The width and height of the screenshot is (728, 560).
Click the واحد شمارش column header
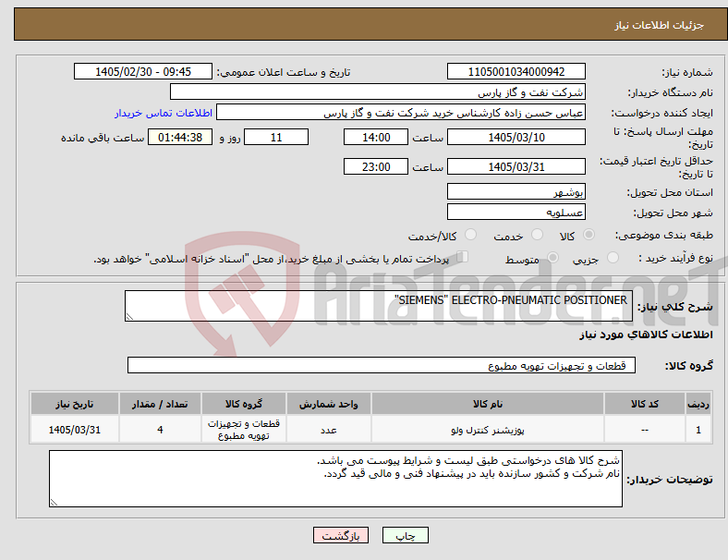tap(328, 404)
